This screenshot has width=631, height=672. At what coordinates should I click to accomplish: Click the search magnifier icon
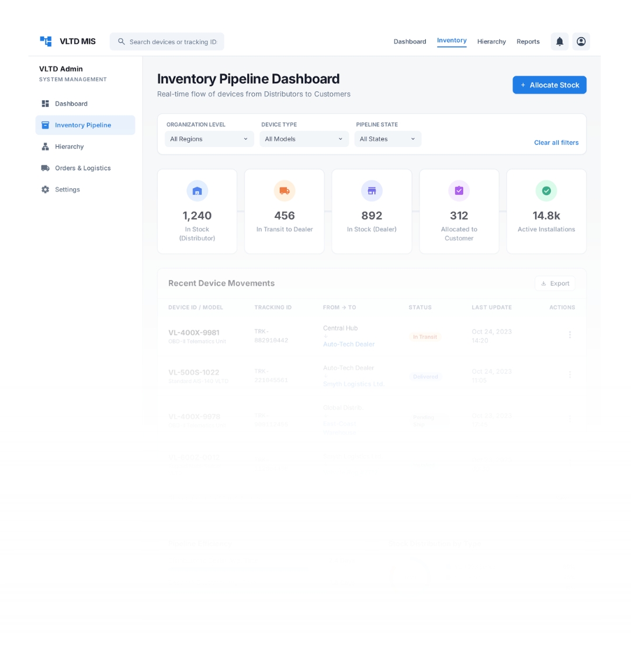(x=121, y=41)
